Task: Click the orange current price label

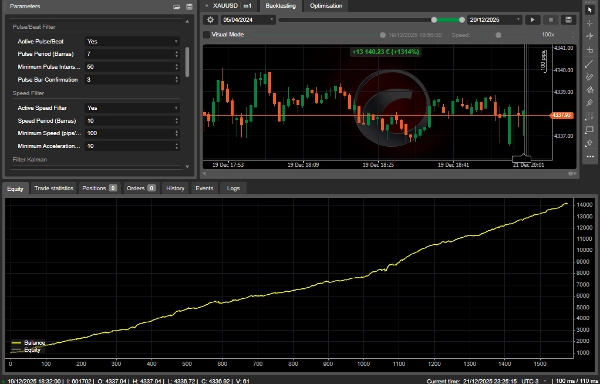Action: pyautogui.click(x=561, y=116)
